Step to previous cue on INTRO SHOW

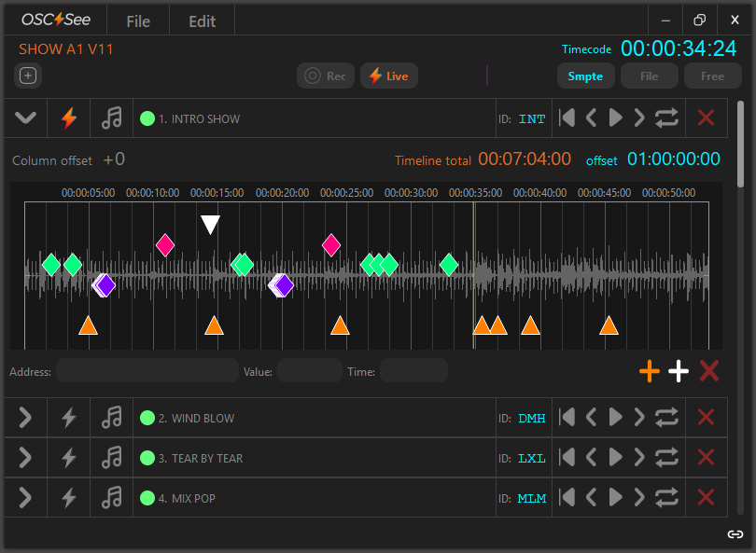pyautogui.click(x=592, y=118)
